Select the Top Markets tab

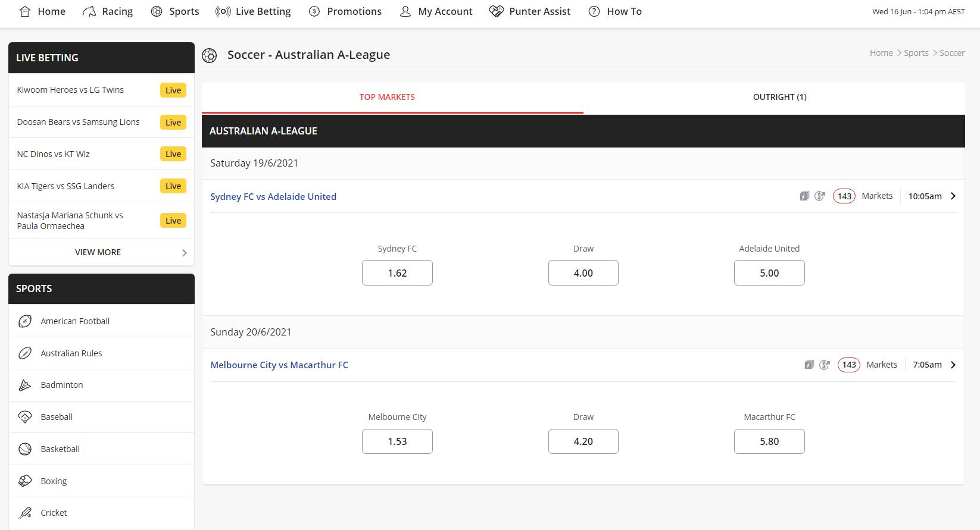[x=387, y=97]
